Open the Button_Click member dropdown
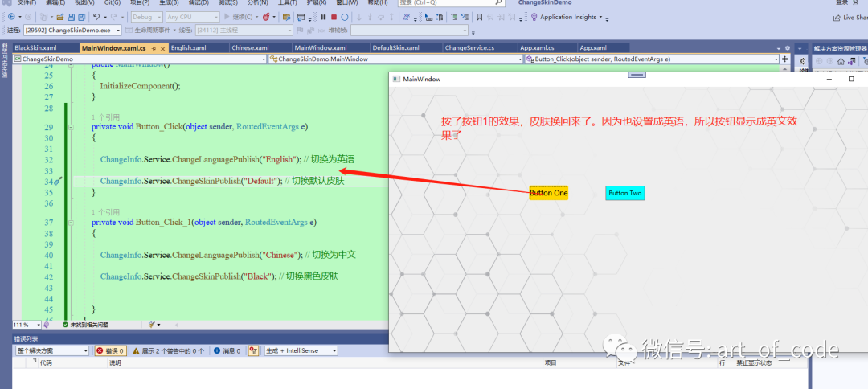 click(x=652, y=59)
